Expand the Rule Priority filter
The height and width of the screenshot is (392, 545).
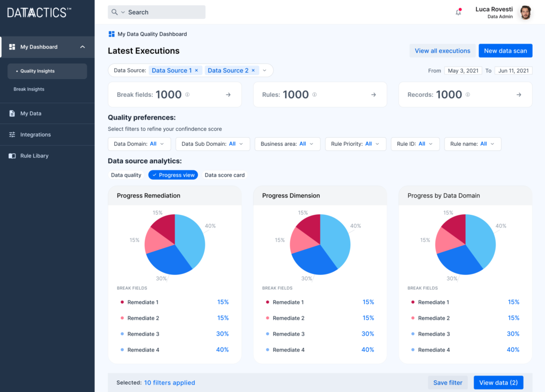click(x=356, y=144)
